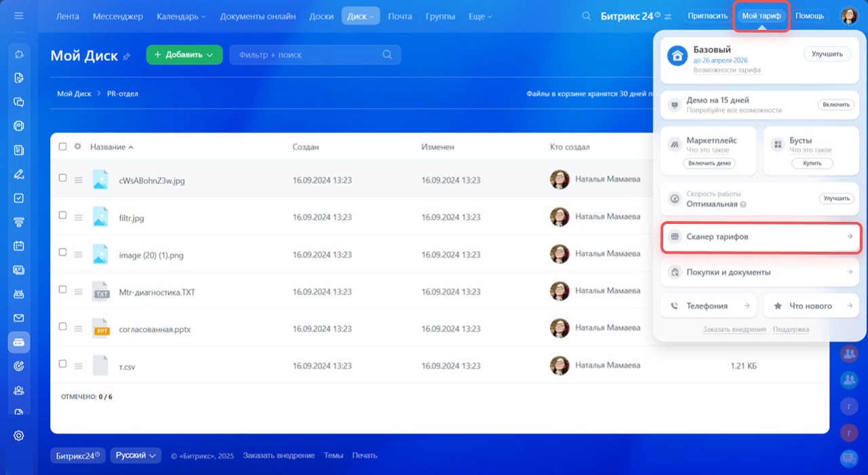Open the green Добавить dropdown button

coord(184,55)
